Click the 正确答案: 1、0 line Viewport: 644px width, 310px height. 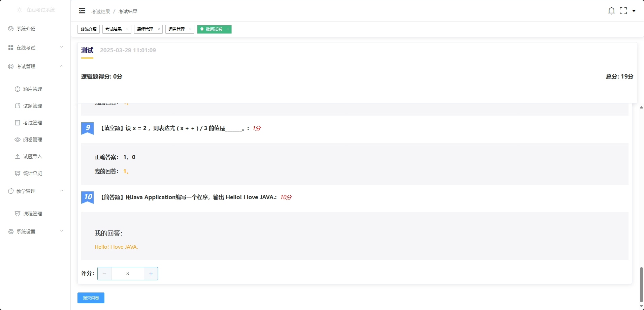point(115,157)
